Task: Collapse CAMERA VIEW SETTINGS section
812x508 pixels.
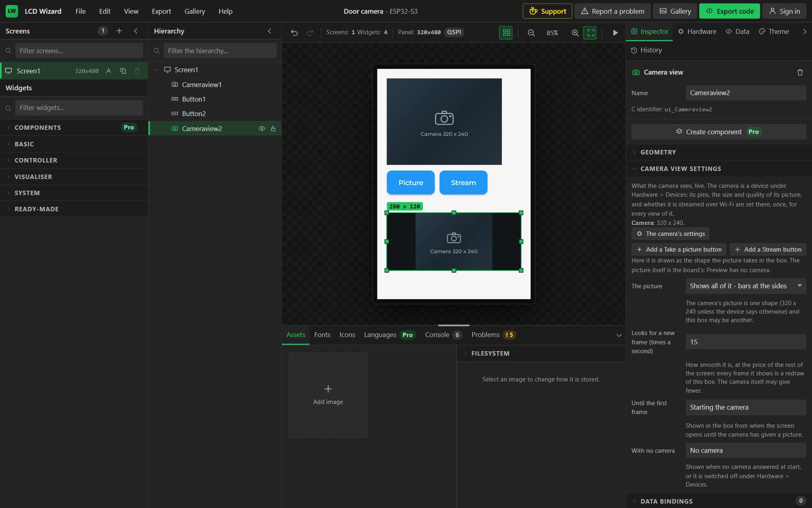Action: pyautogui.click(x=719, y=169)
